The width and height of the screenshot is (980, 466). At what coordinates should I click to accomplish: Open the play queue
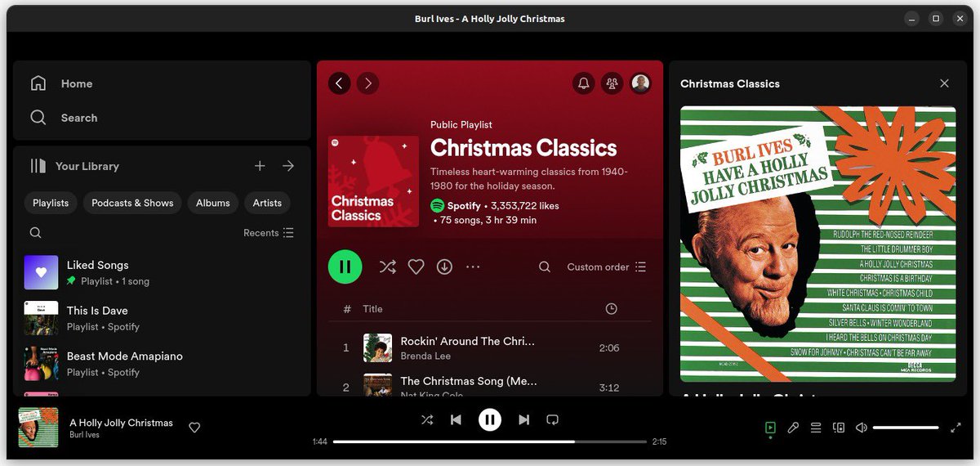pyautogui.click(x=816, y=428)
